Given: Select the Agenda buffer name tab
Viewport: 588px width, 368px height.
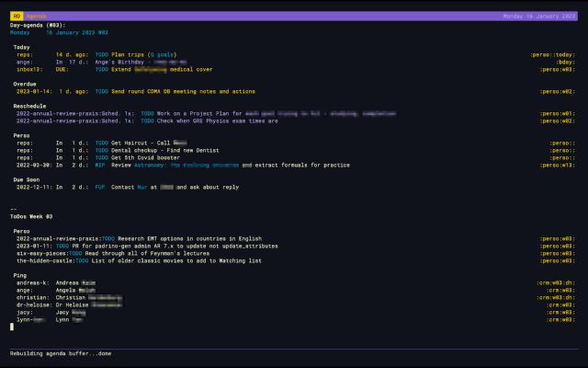Looking at the screenshot, I should click(x=36, y=17).
